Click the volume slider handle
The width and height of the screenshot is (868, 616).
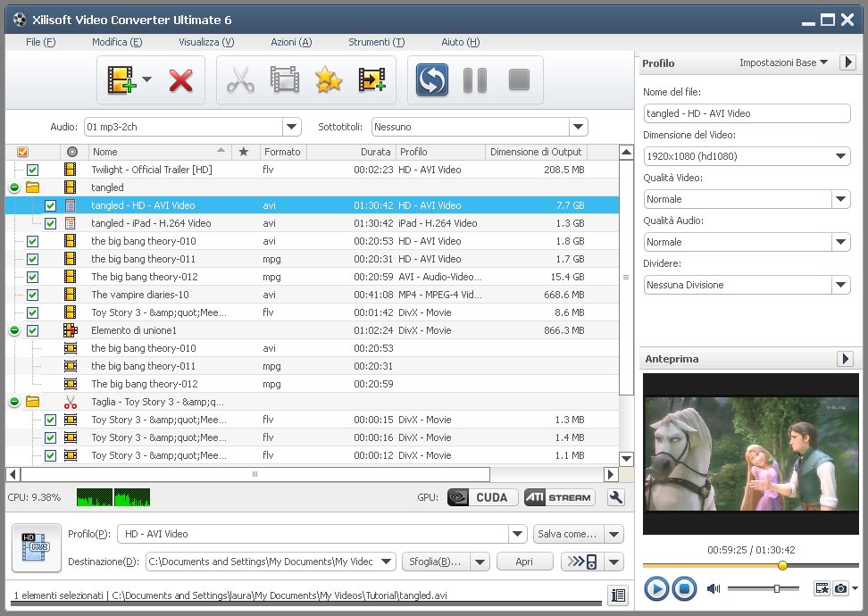pos(777,588)
